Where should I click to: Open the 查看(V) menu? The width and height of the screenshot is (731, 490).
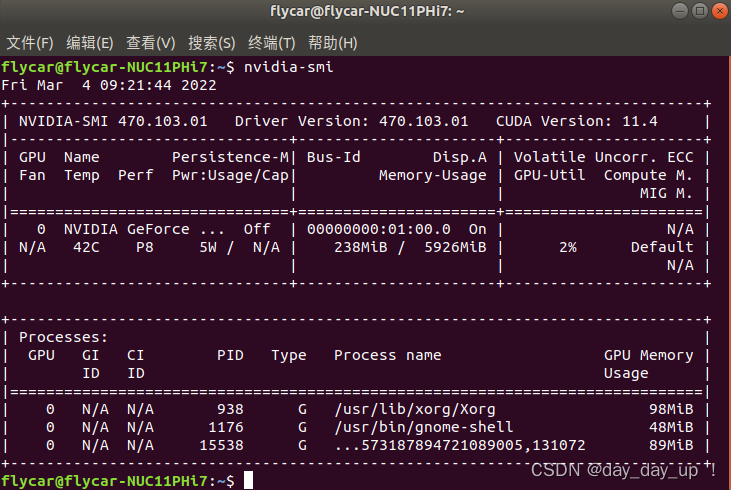[151, 43]
